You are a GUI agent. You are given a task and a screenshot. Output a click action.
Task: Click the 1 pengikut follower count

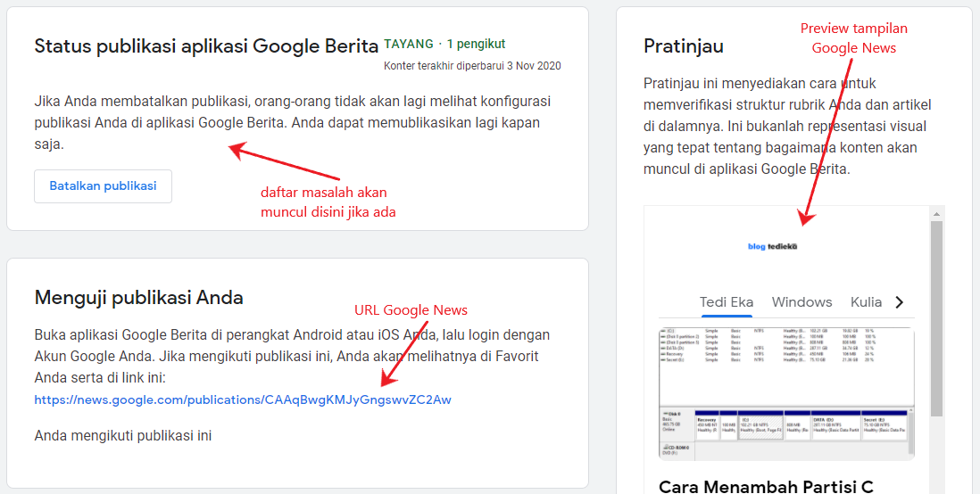click(477, 44)
